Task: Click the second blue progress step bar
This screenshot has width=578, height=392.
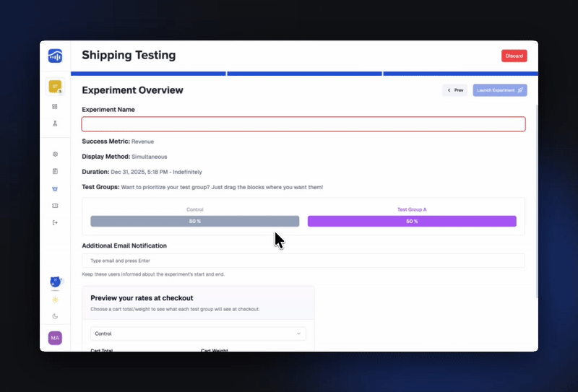Action: (x=304, y=74)
